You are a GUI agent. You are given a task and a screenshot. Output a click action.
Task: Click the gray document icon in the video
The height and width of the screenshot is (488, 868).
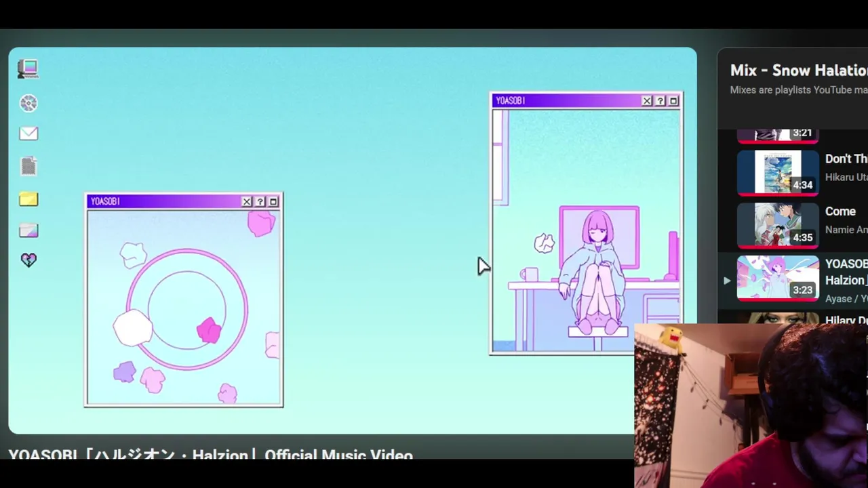pyautogui.click(x=28, y=166)
